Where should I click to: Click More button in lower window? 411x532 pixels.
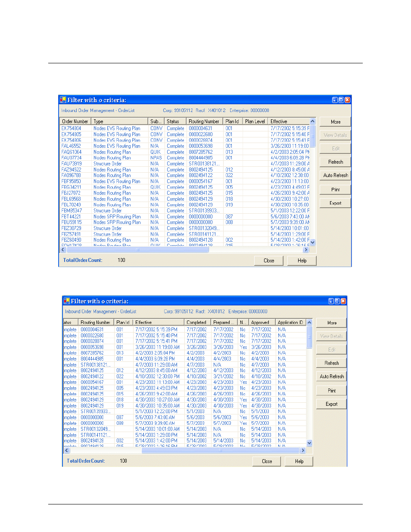pyautogui.click(x=331, y=323)
